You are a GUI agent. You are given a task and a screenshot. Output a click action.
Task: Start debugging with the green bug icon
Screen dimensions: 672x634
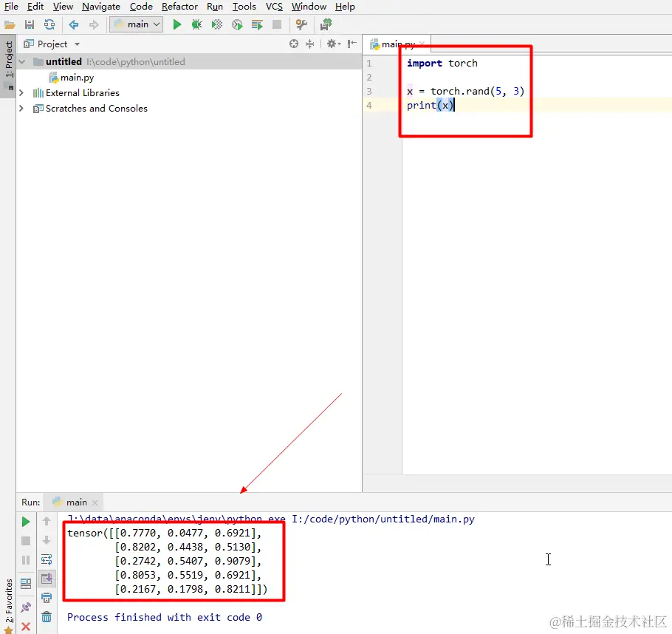[x=196, y=25]
